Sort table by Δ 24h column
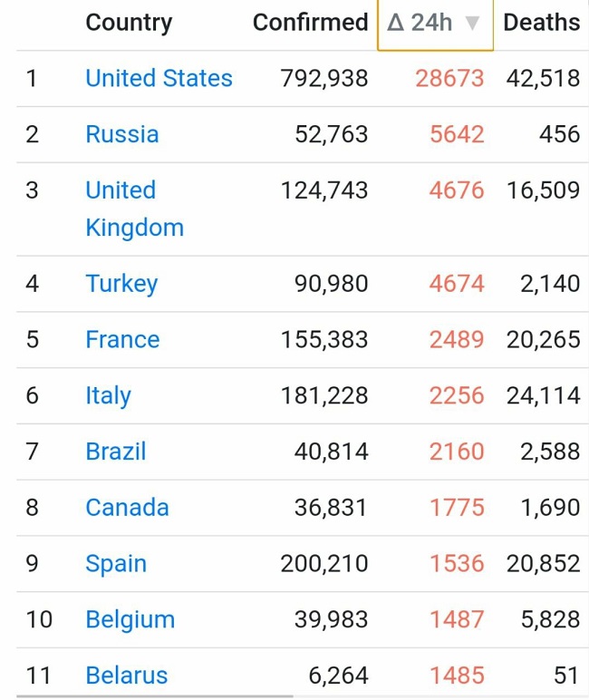Screen dimensions: 589x700 [x=435, y=24]
